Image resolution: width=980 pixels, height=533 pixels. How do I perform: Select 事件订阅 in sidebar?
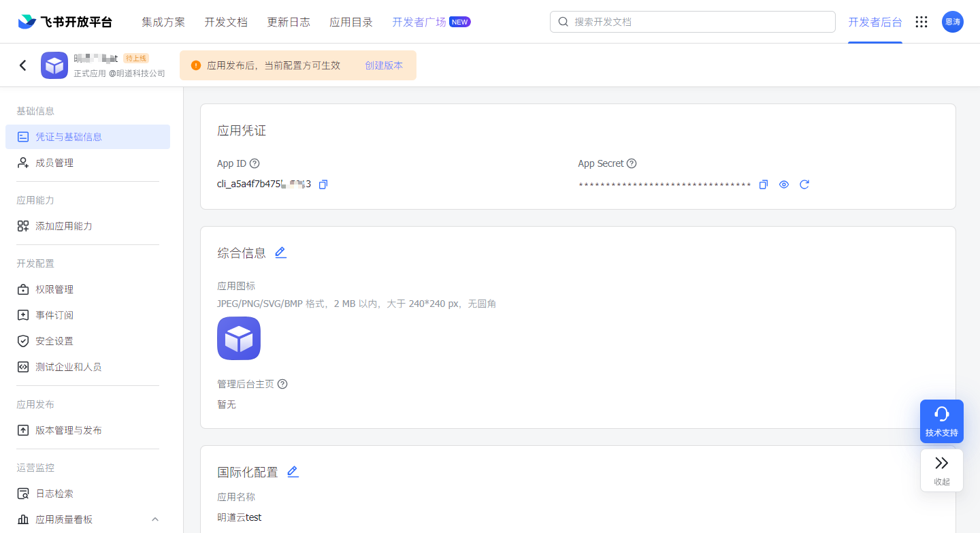point(88,315)
